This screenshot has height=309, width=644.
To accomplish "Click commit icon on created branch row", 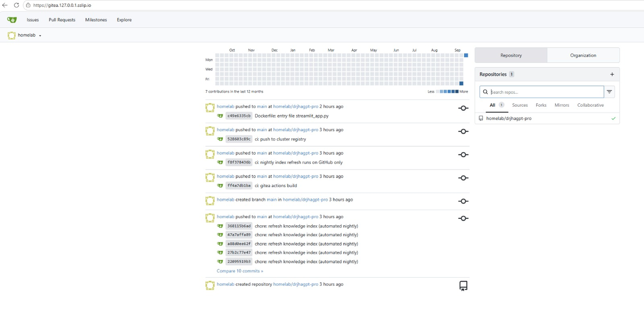I will click(x=463, y=201).
